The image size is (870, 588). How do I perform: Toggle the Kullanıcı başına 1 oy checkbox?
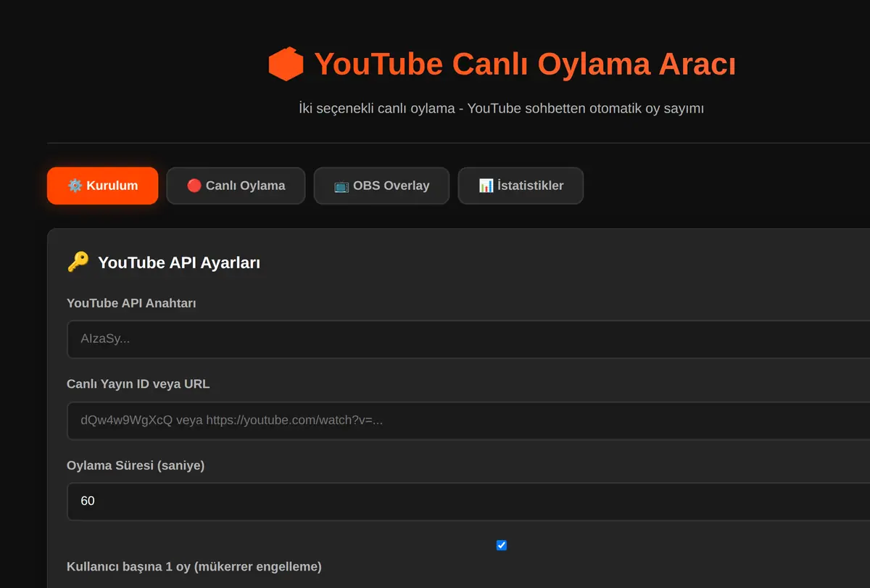501,545
